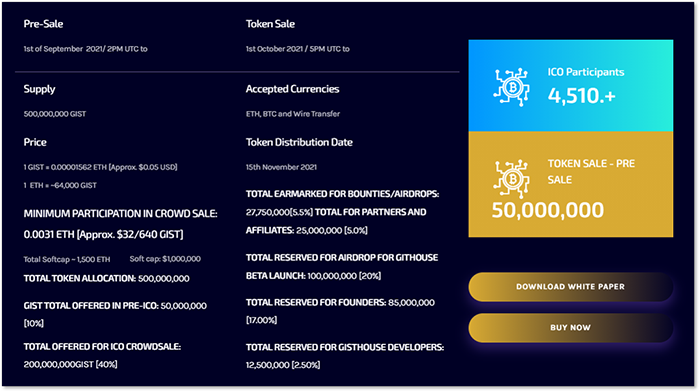
Task: Click the Pre-Sale heading
Action: [43, 24]
